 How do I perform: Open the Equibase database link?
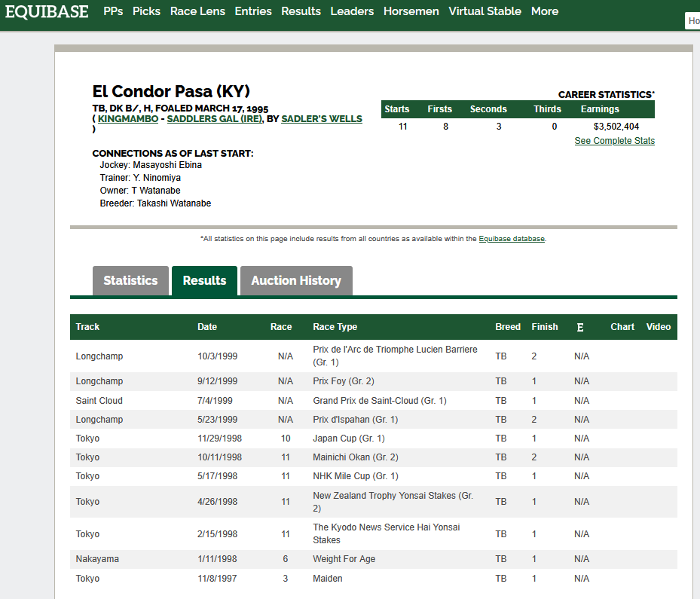(x=512, y=239)
